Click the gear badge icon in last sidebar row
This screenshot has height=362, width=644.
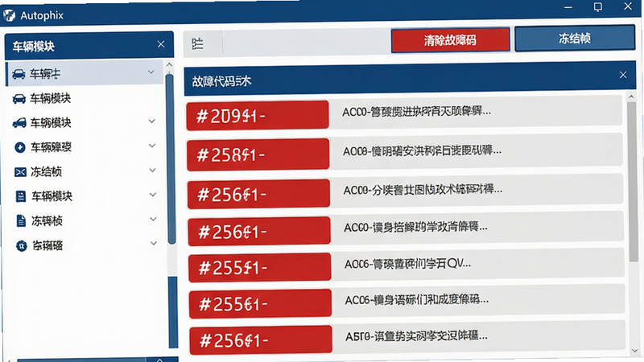22,245
